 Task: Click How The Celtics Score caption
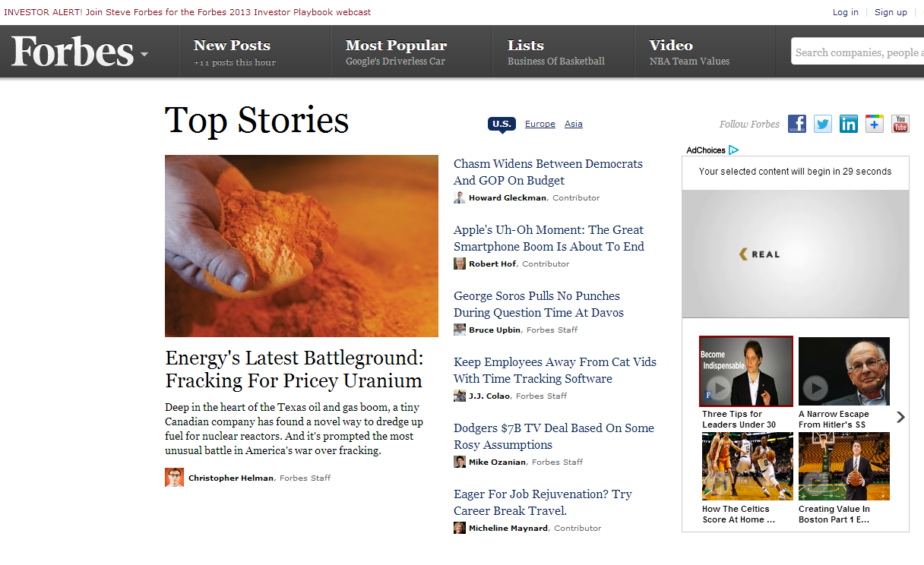click(x=739, y=514)
